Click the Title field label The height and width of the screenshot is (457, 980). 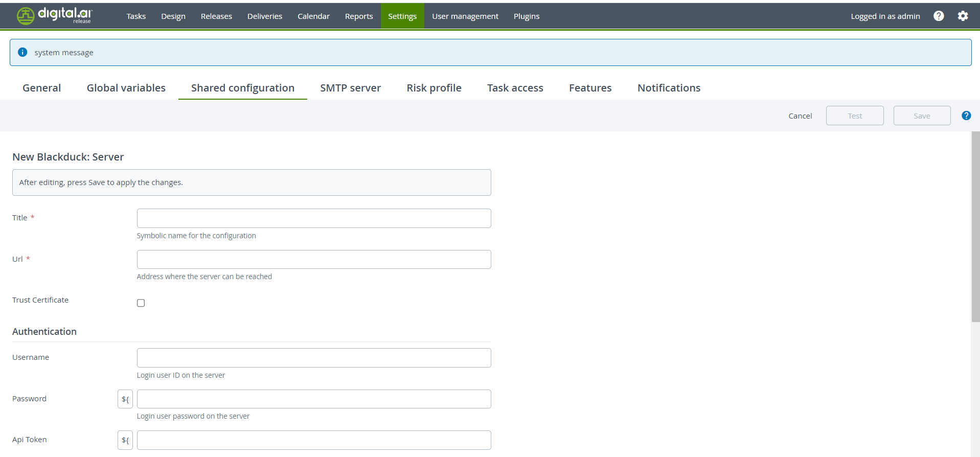click(x=20, y=218)
